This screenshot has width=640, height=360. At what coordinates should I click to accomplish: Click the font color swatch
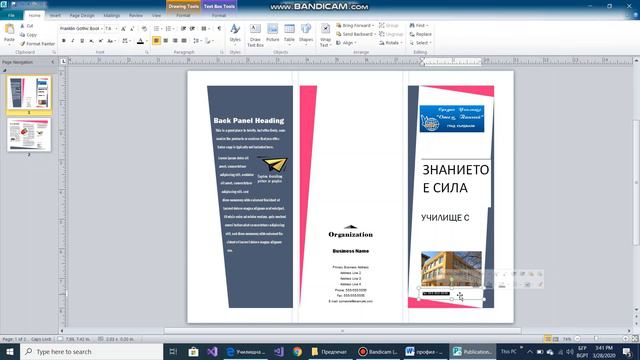tap(140, 40)
